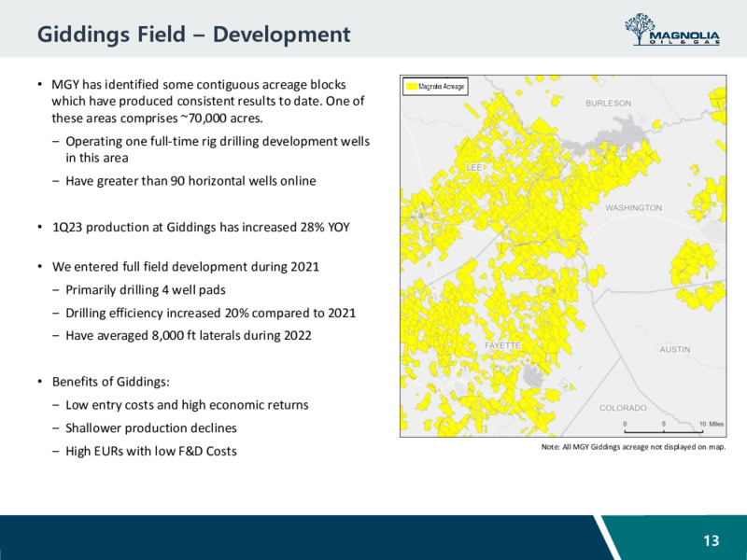This screenshot has height=560, width=747.
Task: Select the slide title 'Giddings Field – Development'
Action: (194, 35)
